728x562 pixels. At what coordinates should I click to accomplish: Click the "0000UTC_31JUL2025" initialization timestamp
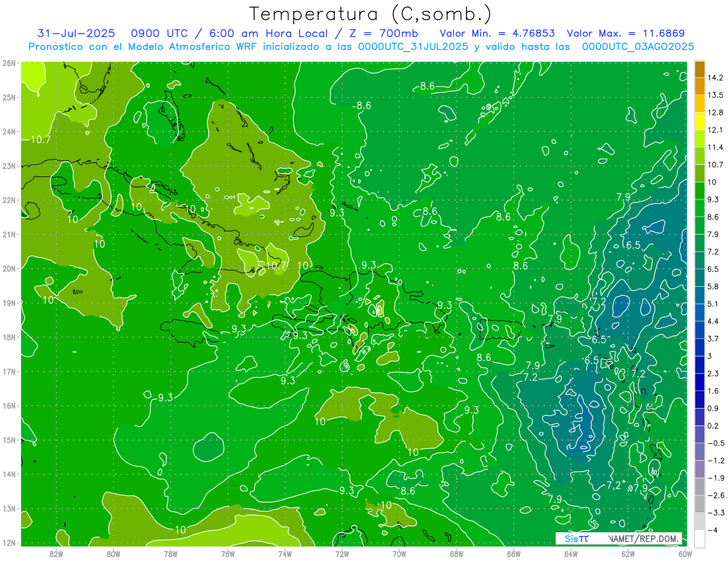click(413, 47)
